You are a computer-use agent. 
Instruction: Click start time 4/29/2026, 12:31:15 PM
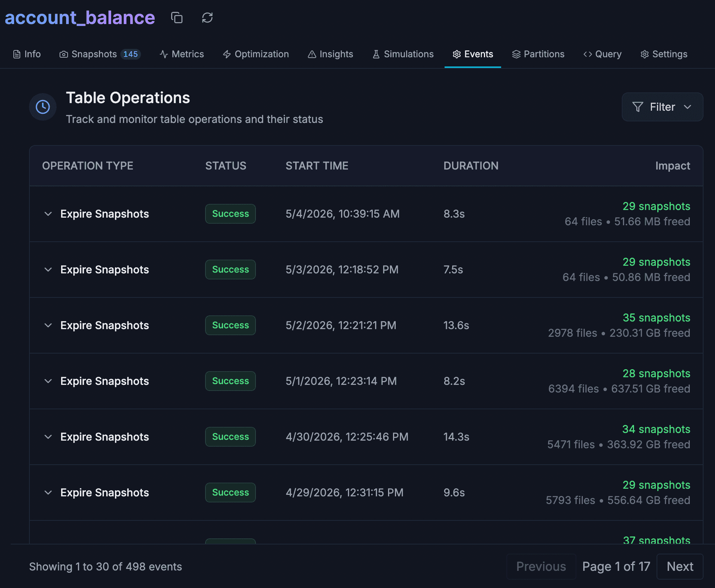click(345, 493)
